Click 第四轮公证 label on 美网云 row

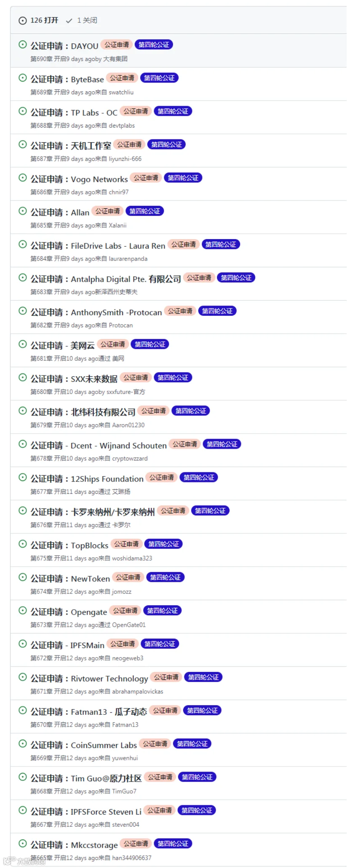[x=150, y=344]
